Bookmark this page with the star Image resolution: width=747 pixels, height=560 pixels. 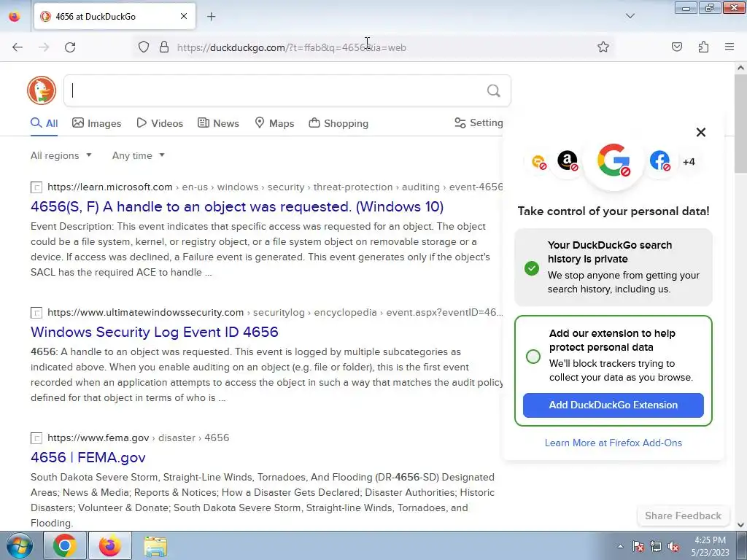[x=603, y=47]
